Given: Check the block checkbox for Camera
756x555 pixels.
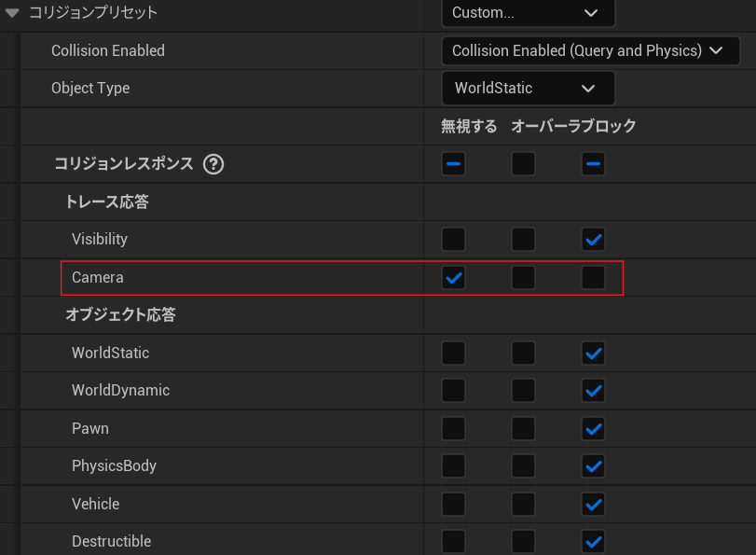Looking at the screenshot, I should [593, 278].
